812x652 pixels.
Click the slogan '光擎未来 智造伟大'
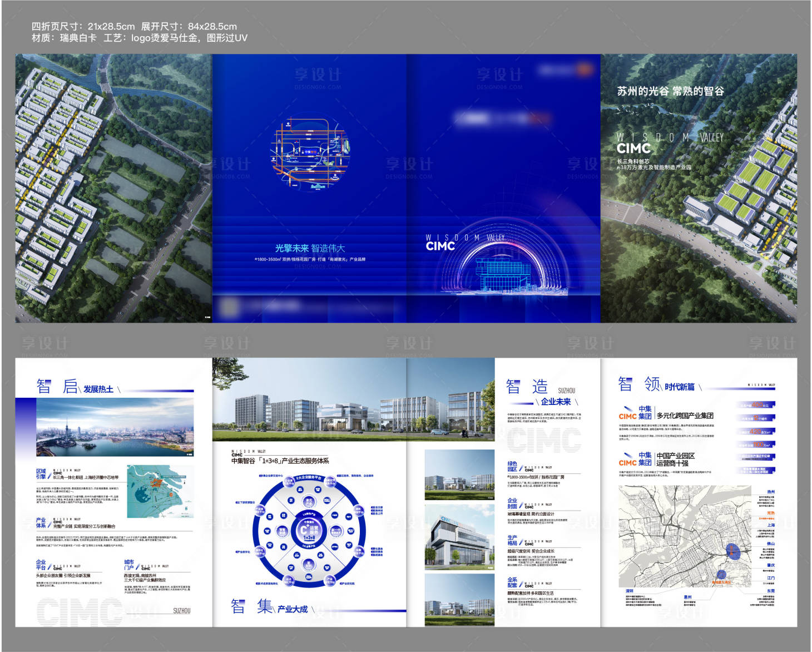[x=310, y=248]
